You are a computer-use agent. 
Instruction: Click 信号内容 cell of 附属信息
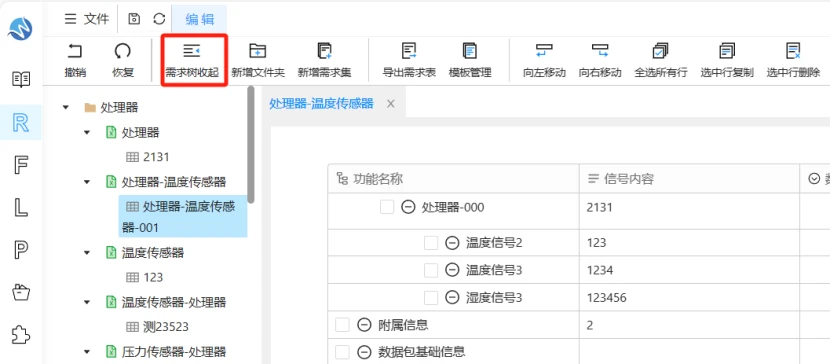(689, 325)
